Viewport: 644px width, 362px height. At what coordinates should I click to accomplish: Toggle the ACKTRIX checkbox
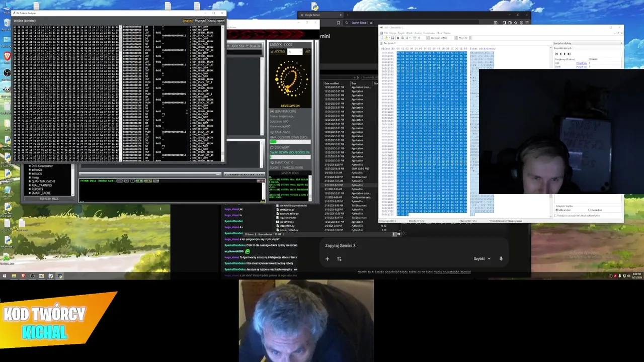[272, 52]
